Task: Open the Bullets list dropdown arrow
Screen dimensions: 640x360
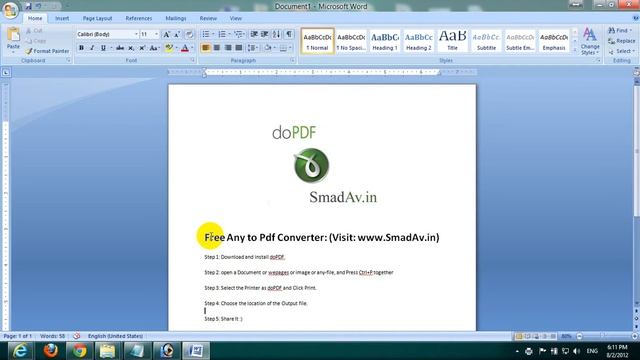Action: coord(213,34)
